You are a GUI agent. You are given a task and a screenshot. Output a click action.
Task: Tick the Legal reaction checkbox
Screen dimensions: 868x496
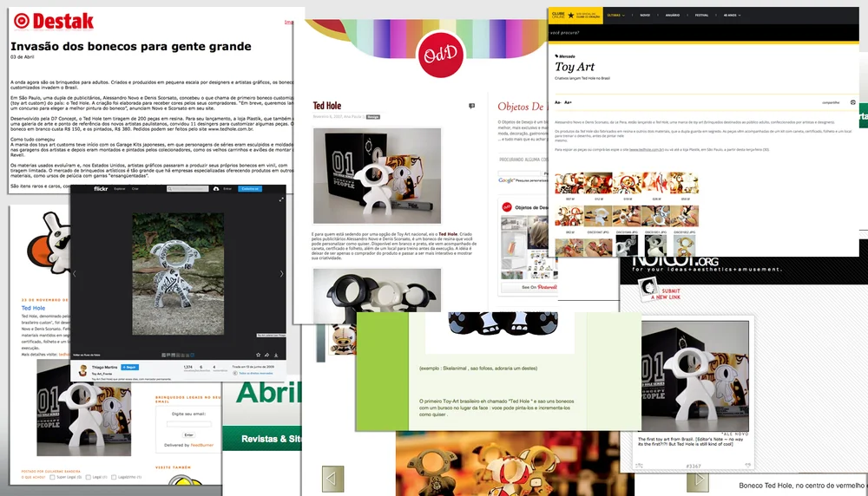[x=88, y=477]
